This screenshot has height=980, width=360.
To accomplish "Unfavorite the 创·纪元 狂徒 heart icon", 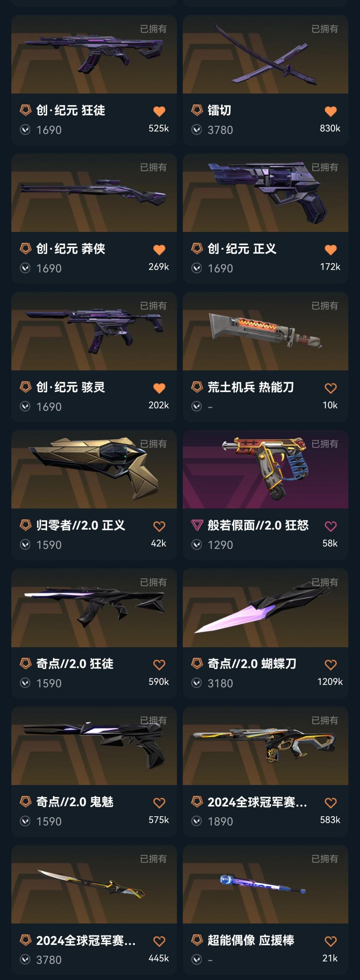I will [159, 111].
